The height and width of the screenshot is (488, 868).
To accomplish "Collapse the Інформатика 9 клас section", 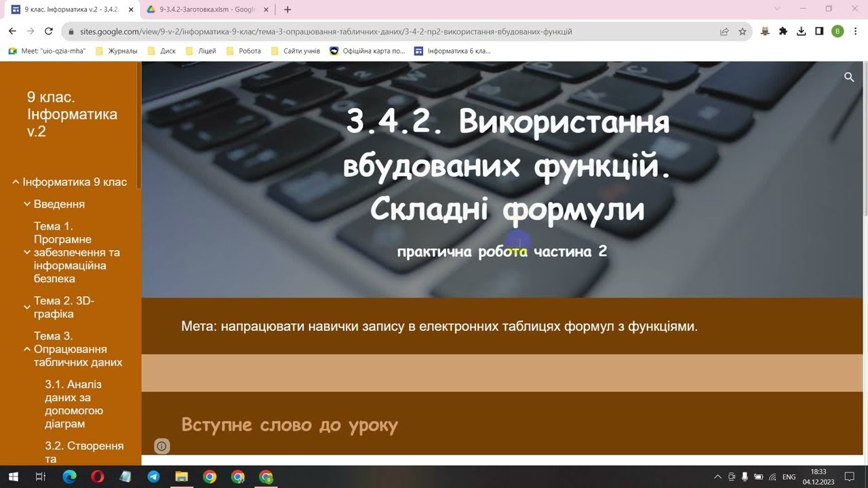I will click(x=16, y=182).
